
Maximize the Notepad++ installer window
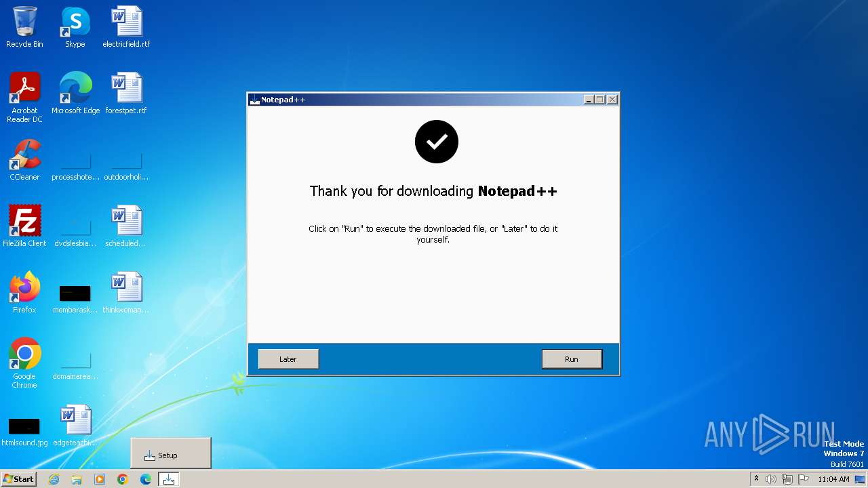600,100
